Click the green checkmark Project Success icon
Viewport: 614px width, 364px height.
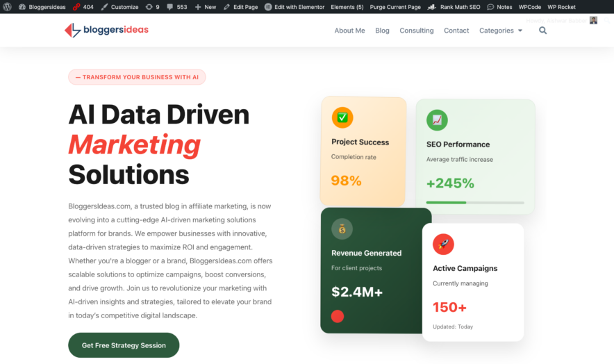point(342,117)
